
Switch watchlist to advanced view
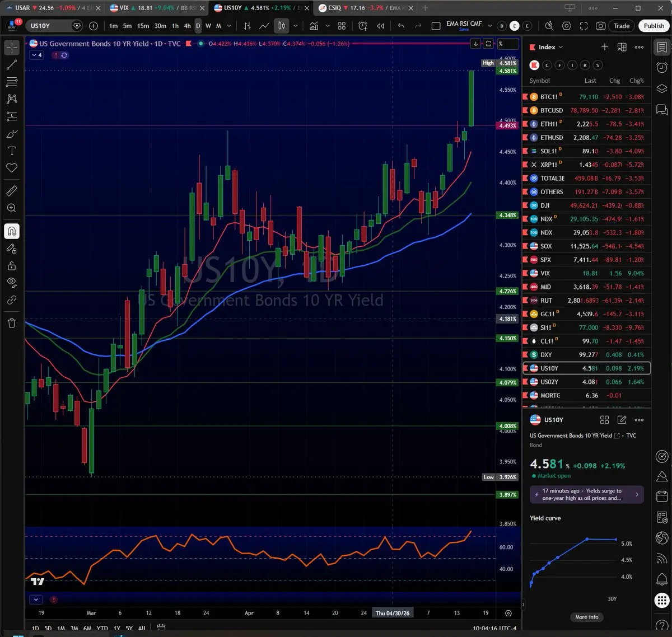(x=622, y=47)
